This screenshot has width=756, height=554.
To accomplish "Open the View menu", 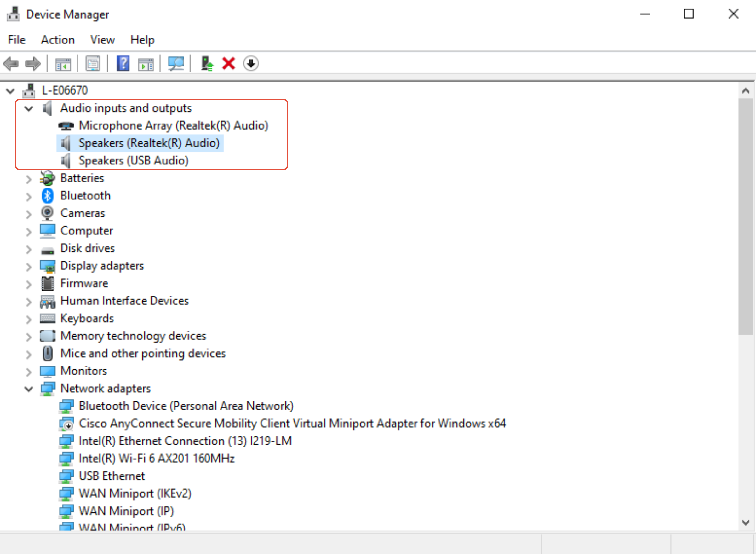I will click(102, 40).
